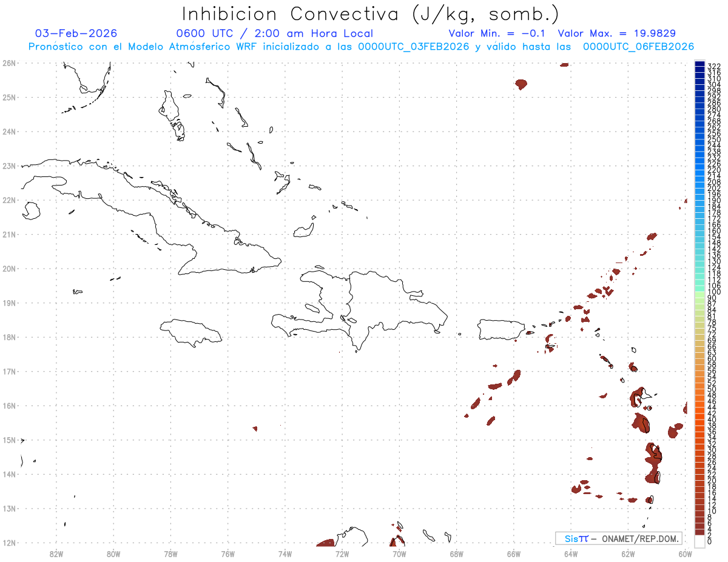Click the '24N' latitude label
728x562 pixels.
[x=9, y=132]
